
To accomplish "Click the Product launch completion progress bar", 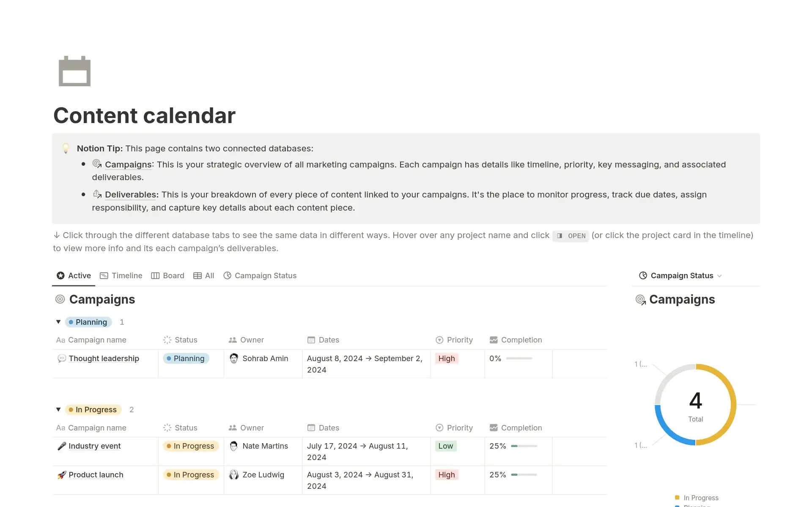I will coord(524,475).
